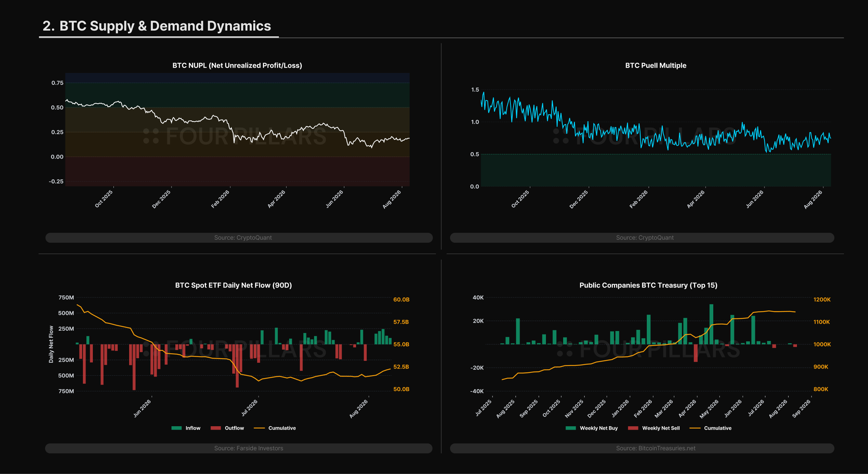The height and width of the screenshot is (474, 868).
Task: Click the -20K tick on Treasury chart
Action: (477, 368)
